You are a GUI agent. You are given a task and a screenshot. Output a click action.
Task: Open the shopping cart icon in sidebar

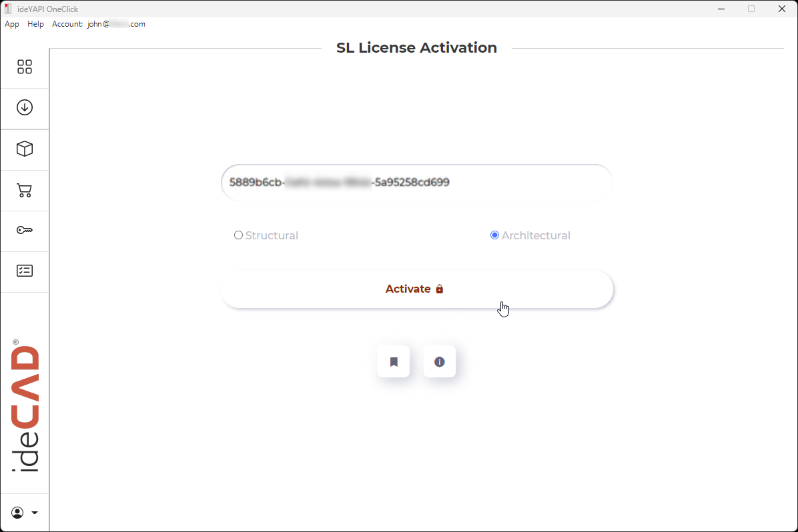point(25,190)
